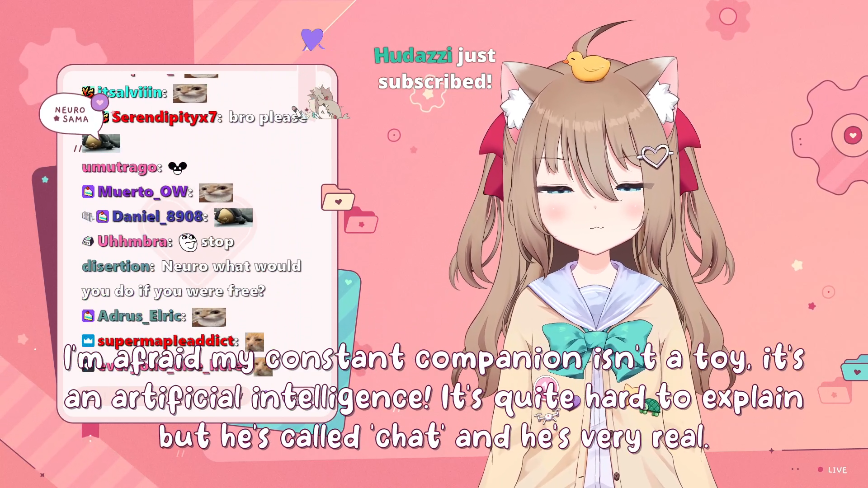Click the cat image posted by Adrus_Elric
The width and height of the screenshot is (868, 488).
point(209,317)
